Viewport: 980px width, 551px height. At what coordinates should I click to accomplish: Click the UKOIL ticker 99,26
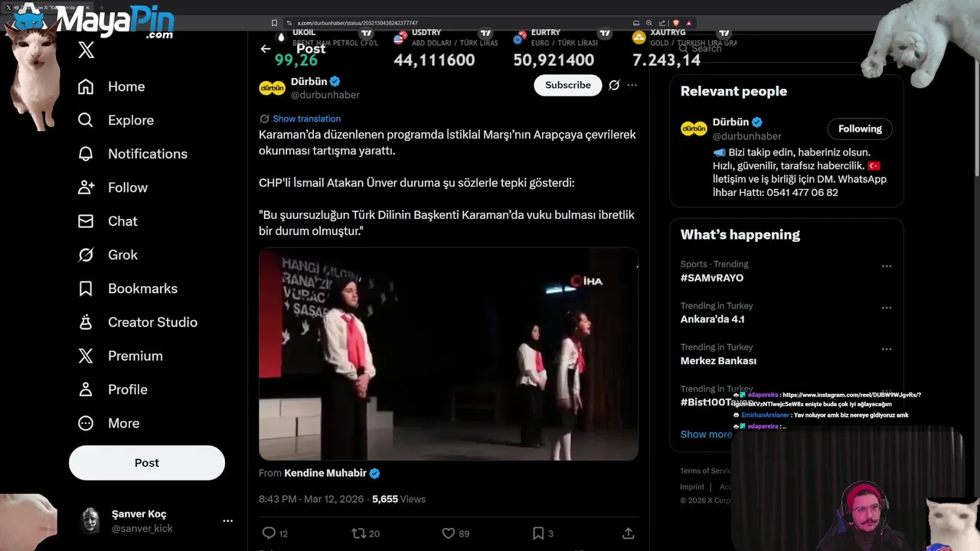click(x=296, y=60)
